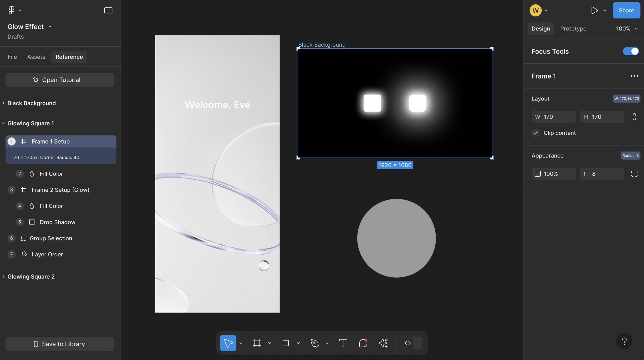Switch to the File tab
Viewport: 644px width, 360px height.
12,57
